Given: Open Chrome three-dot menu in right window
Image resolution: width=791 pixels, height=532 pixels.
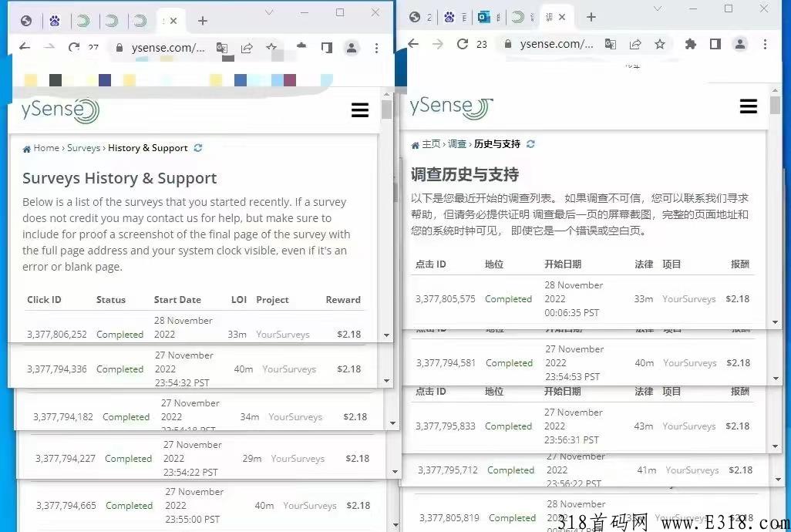Looking at the screenshot, I should click(x=766, y=45).
